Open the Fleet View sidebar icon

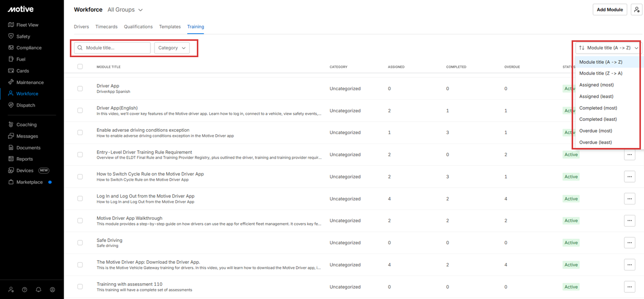coord(11,24)
